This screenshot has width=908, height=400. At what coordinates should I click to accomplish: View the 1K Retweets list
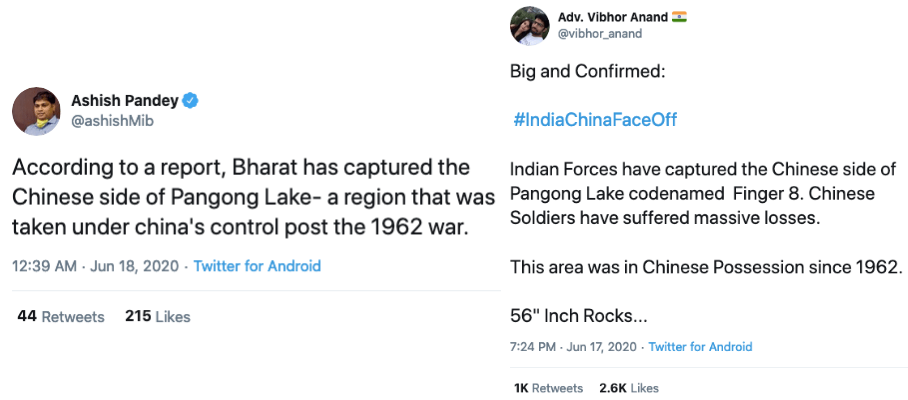(548, 388)
